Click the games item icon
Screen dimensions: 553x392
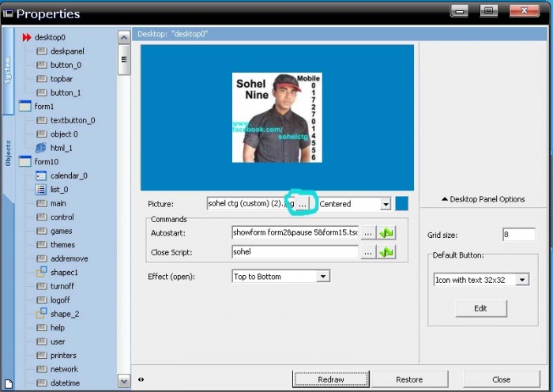coord(42,231)
